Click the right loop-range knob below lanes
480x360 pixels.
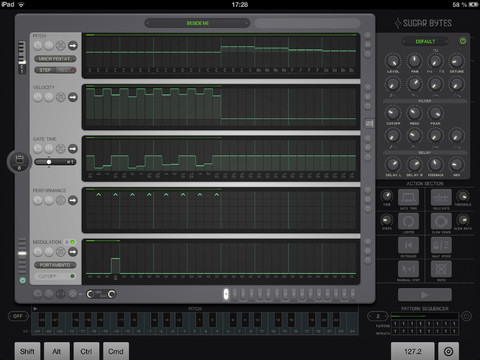pos(112,294)
